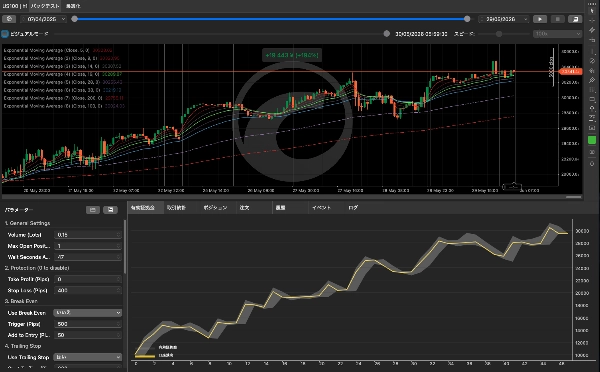The height and width of the screenshot is (372, 600).
Task: Click the Take Profit (Pips) input field
Action: tap(88, 279)
